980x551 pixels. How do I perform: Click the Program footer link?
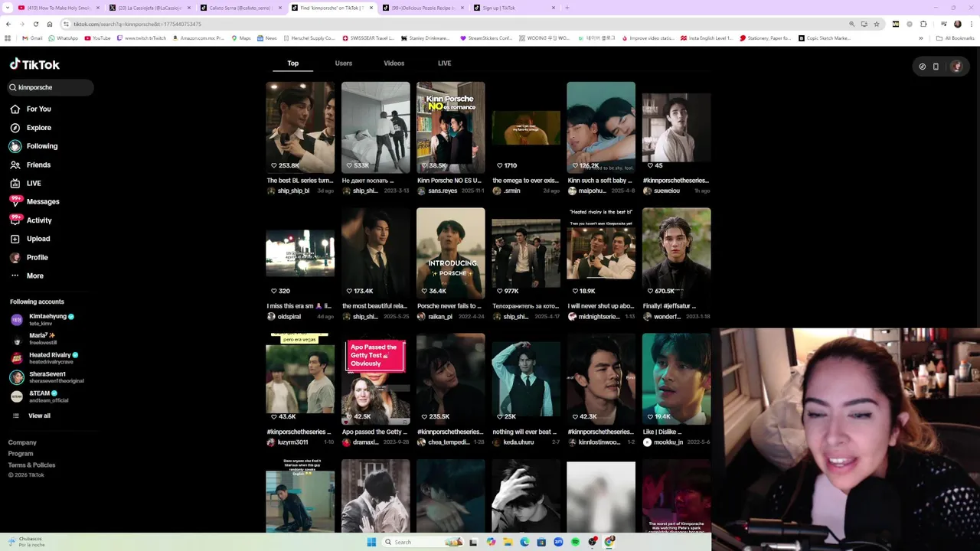click(x=21, y=454)
